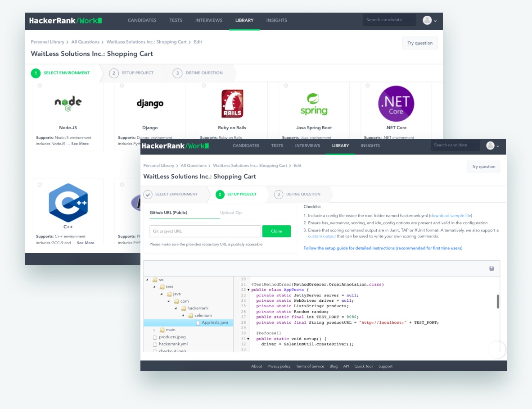Collapse the java folder arrow
The height and width of the screenshot is (409, 532).
162,294
